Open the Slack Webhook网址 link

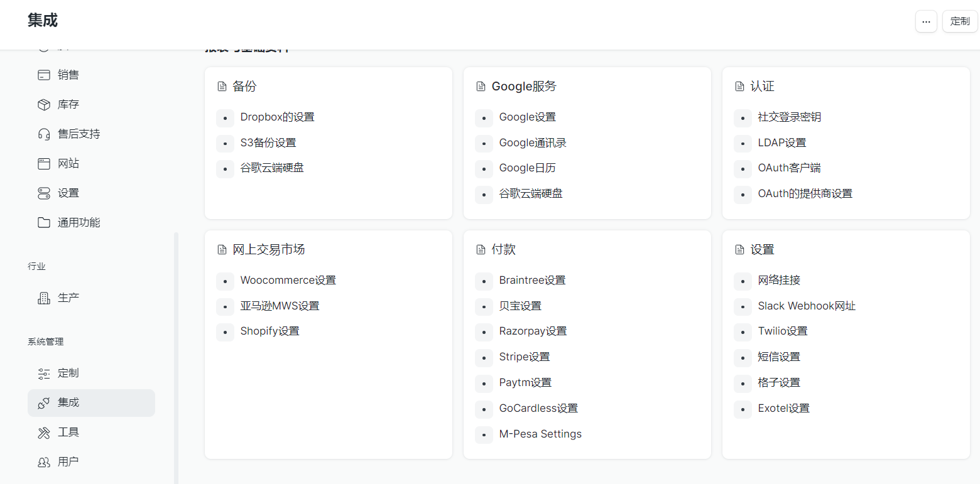coord(807,306)
